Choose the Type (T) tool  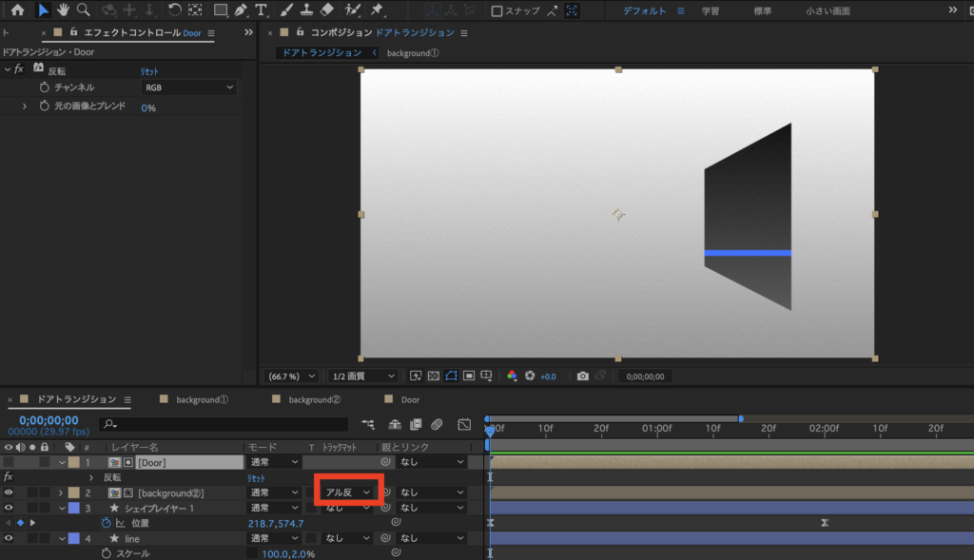[x=261, y=10]
